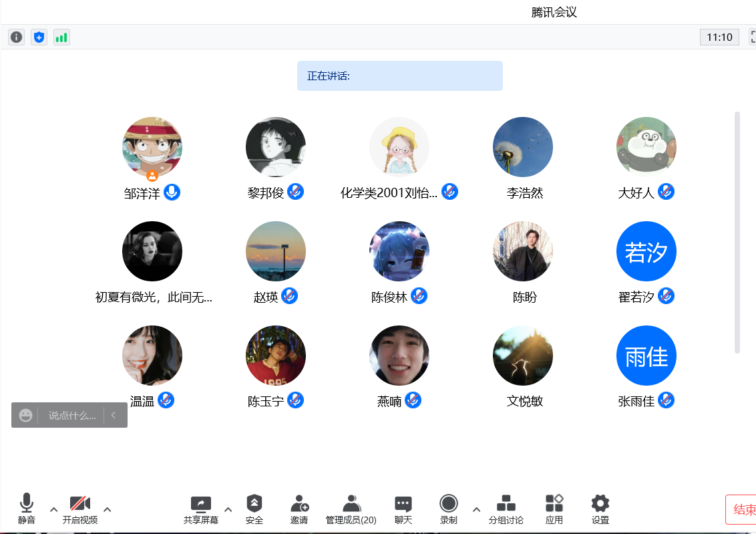Screen dimensions: 756x534
Task: Check the green network signal icon
Action: pos(61,37)
